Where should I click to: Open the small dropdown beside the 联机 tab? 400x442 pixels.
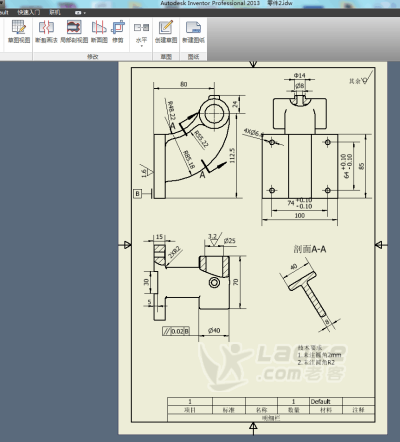click(x=80, y=13)
